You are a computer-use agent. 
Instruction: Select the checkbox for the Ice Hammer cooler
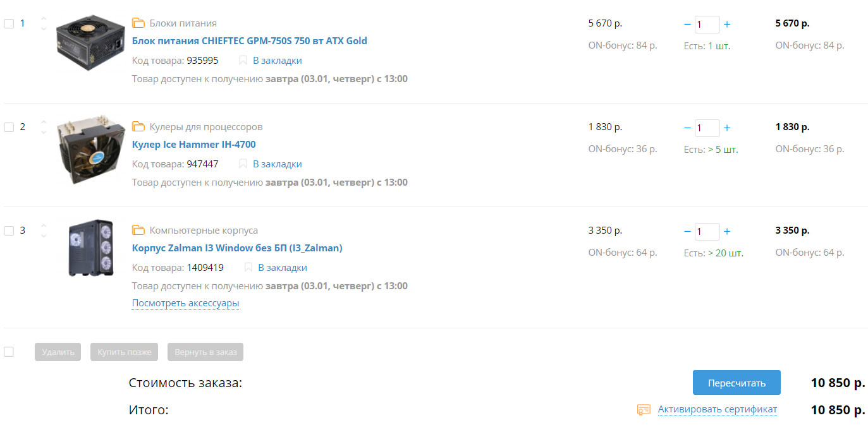[9, 127]
